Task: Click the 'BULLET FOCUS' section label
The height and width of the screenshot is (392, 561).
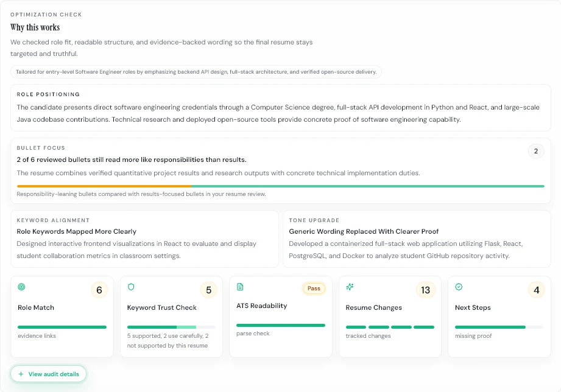Action: [41, 148]
